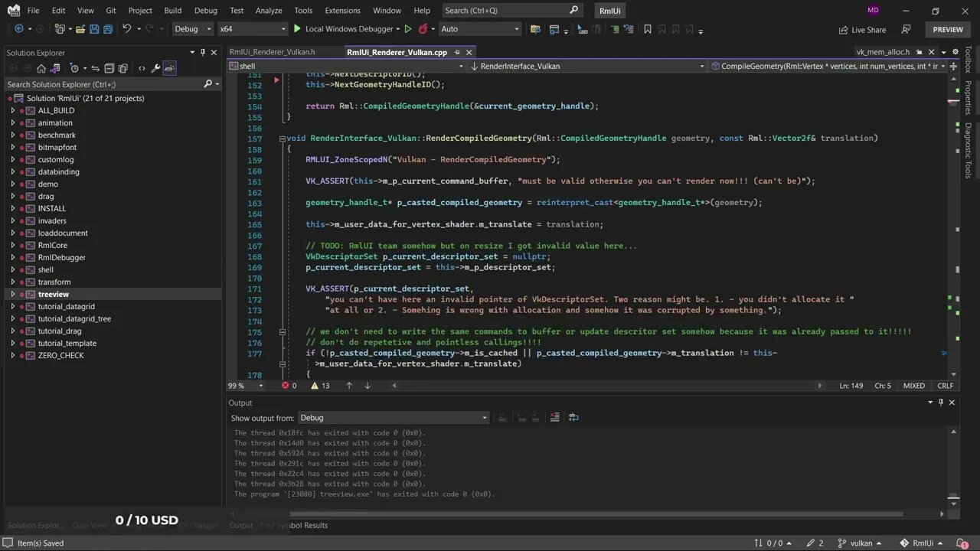Open the File menu

click(x=33, y=11)
